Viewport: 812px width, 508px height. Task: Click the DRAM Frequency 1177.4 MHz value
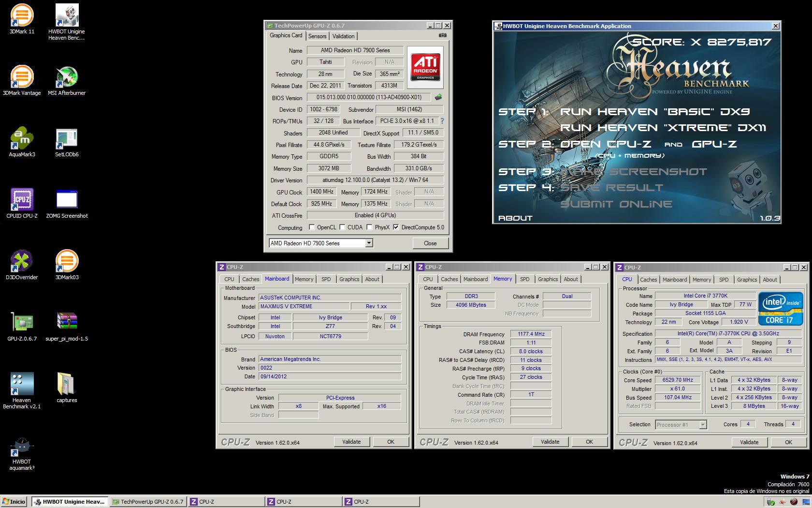(531, 334)
